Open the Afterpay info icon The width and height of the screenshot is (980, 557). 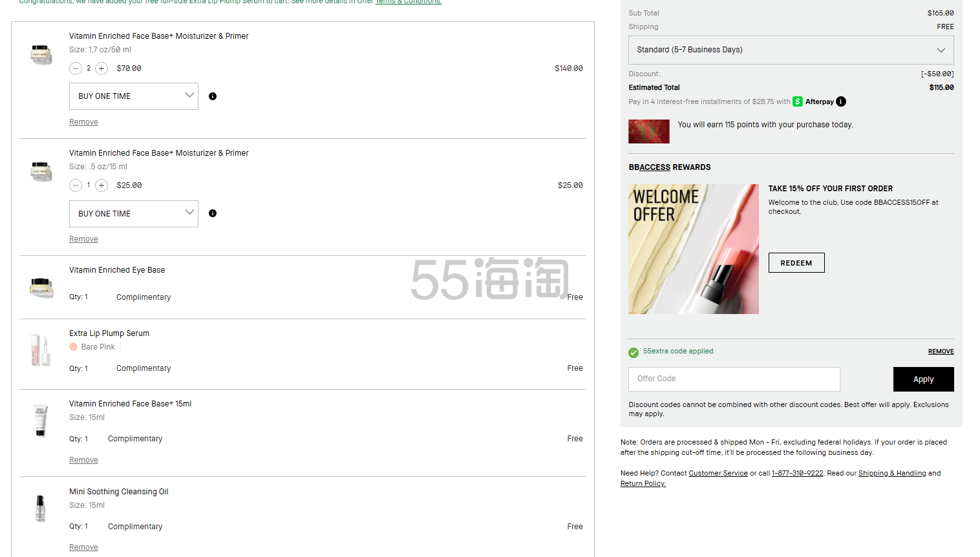coord(841,101)
